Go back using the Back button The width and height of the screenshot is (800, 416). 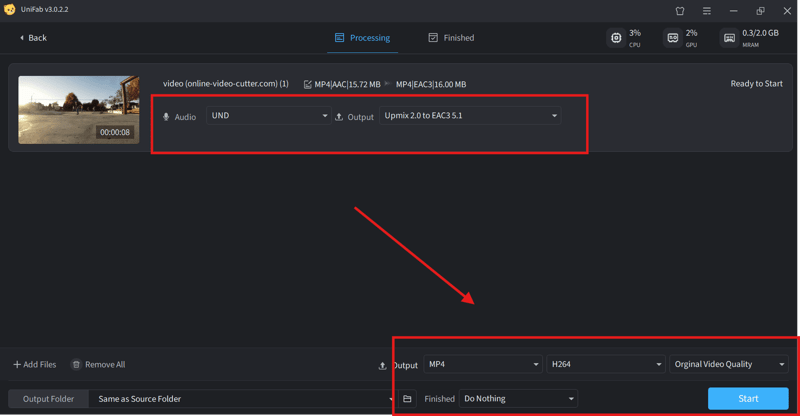(x=34, y=38)
